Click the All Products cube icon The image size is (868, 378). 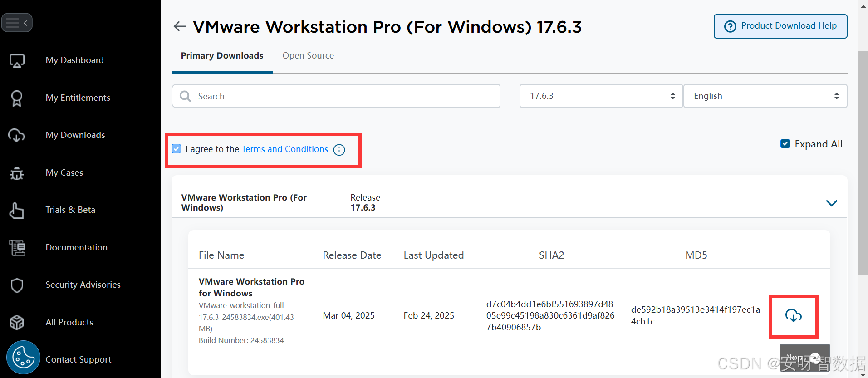(x=17, y=323)
